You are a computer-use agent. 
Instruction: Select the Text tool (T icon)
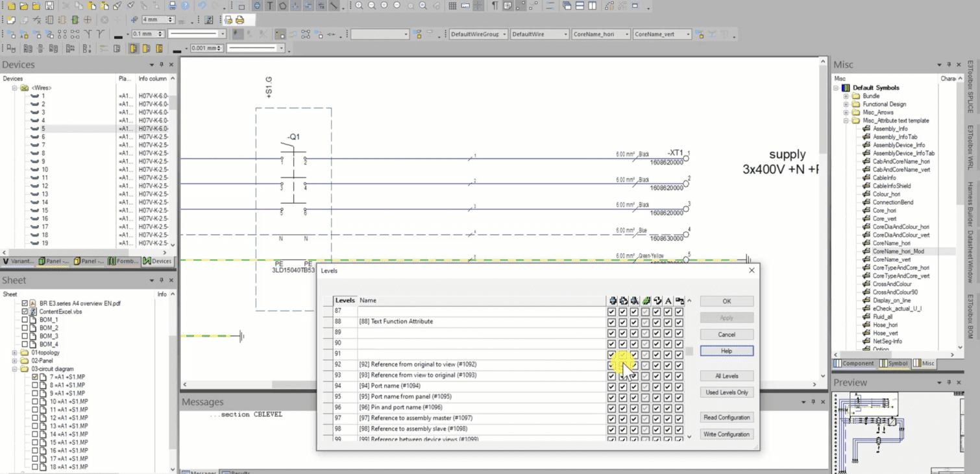(270, 5)
